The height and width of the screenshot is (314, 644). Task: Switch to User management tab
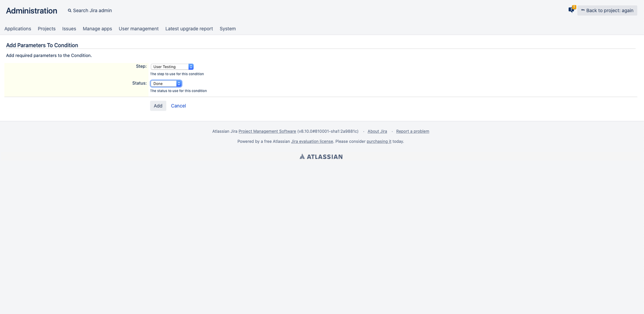tap(138, 29)
